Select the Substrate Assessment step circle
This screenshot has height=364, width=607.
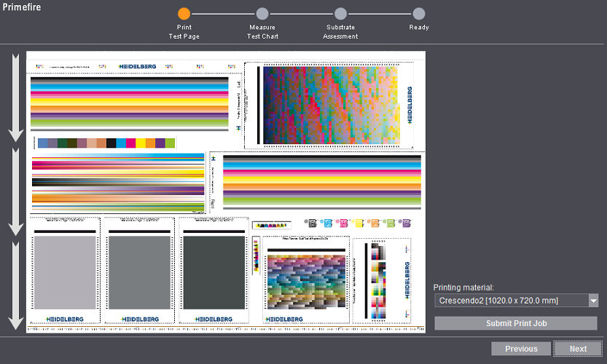coord(340,13)
